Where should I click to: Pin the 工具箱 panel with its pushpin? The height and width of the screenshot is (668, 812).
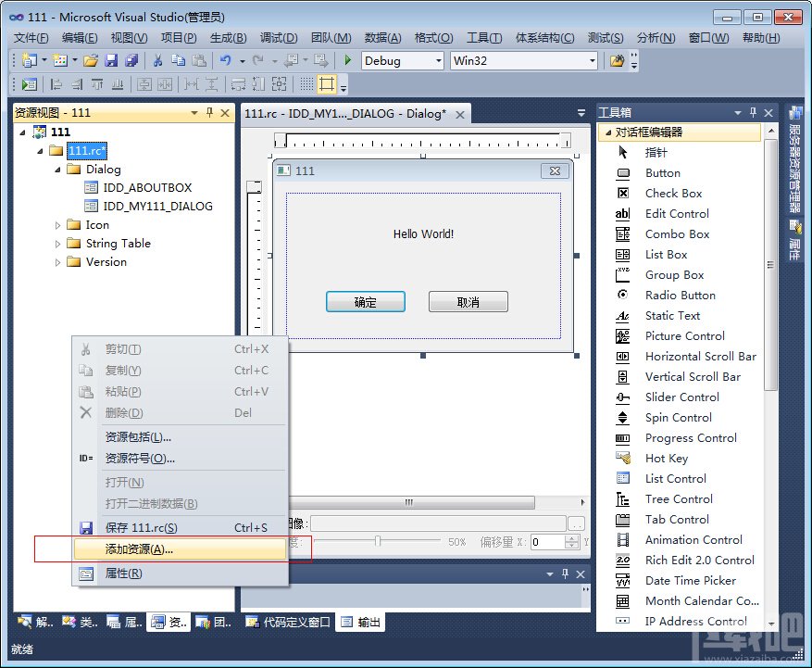(754, 111)
